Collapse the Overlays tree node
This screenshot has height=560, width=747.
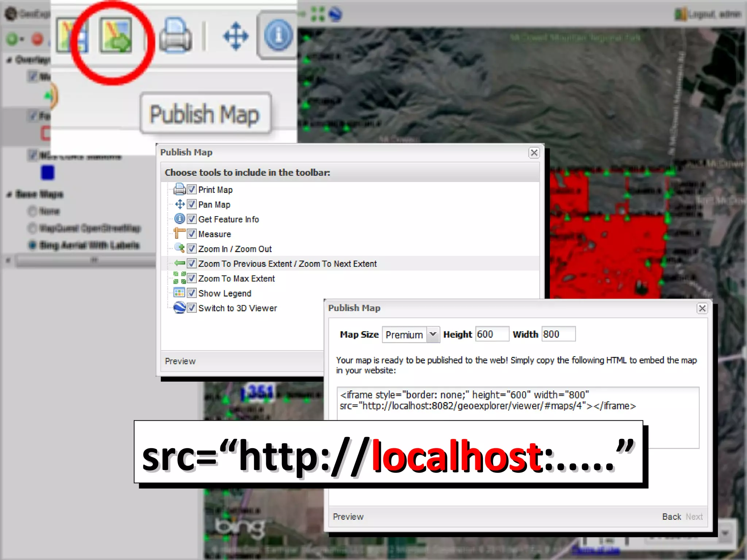pyautogui.click(x=9, y=60)
